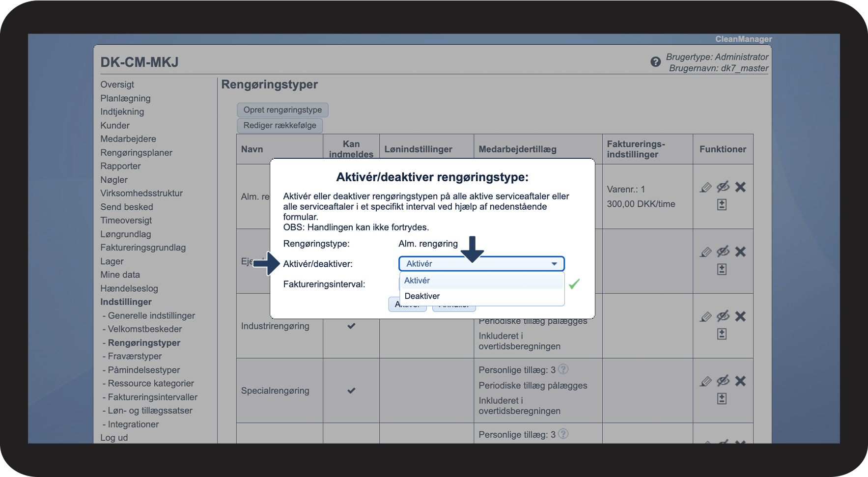This screenshot has height=477, width=868.
Task: Open Planlægning in sidebar
Action: [125, 98]
